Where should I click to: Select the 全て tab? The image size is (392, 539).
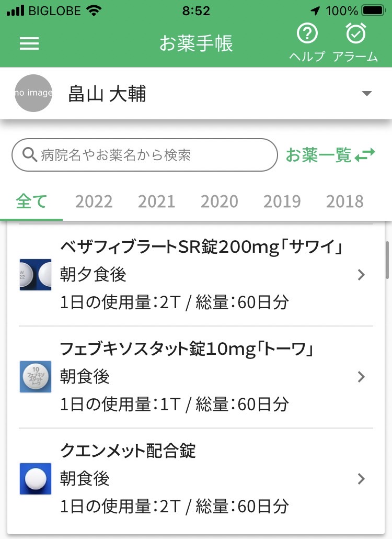coord(31,201)
